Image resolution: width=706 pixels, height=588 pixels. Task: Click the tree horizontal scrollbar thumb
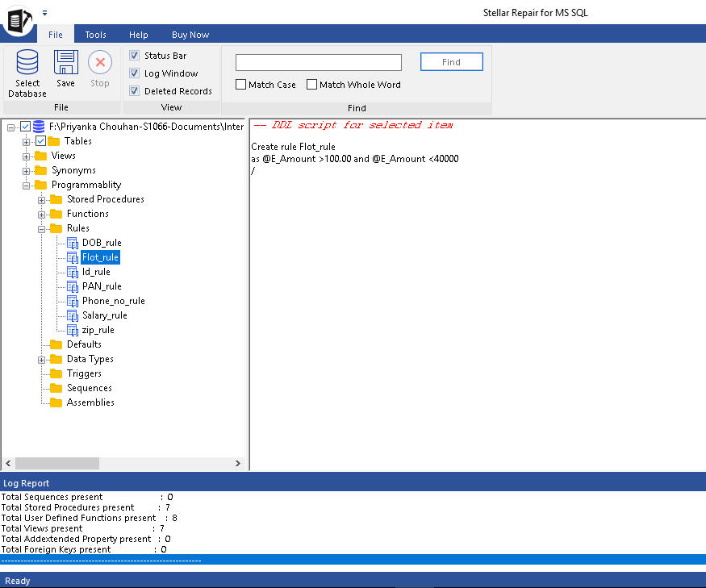click(x=57, y=463)
